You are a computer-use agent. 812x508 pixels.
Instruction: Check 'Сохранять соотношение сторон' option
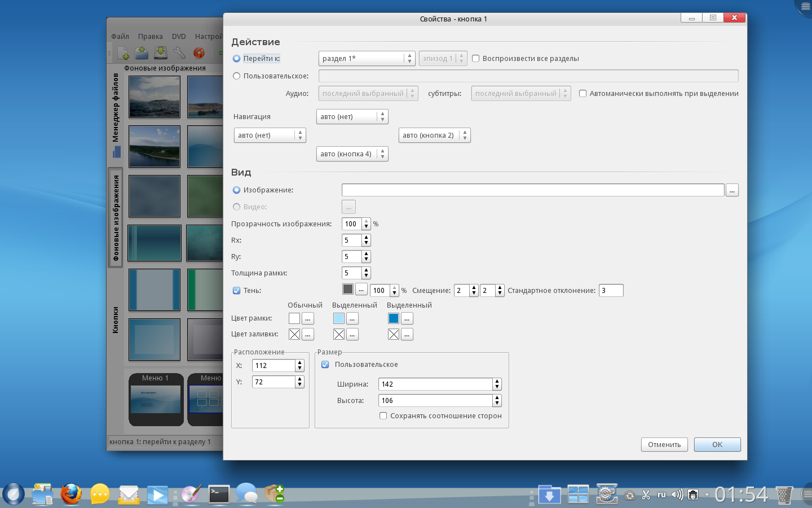pos(383,416)
